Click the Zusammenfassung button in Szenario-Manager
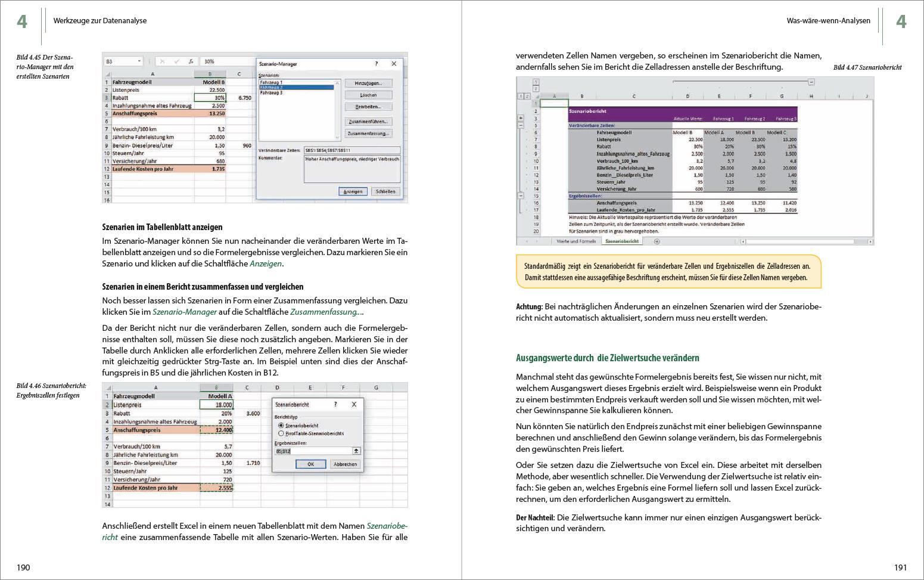The image size is (924, 580). click(369, 134)
